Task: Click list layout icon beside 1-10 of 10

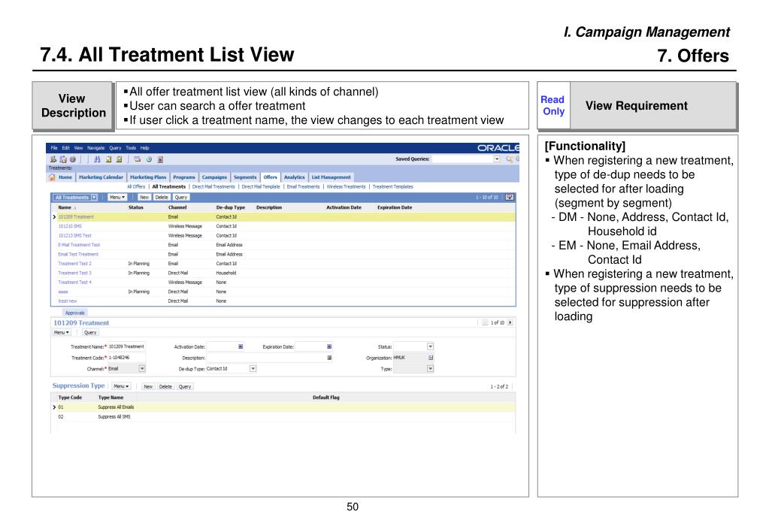Action: point(510,197)
